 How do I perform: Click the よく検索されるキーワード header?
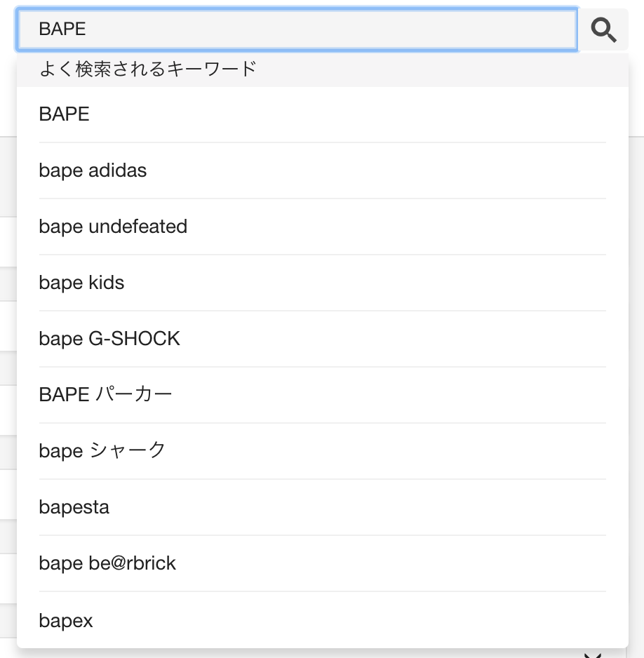[x=148, y=69]
